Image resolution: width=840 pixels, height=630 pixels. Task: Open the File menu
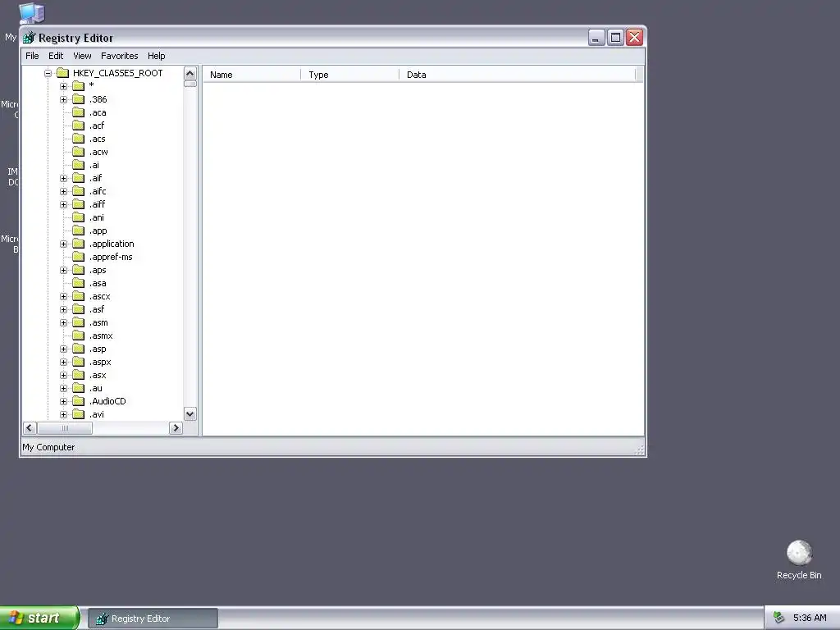(x=32, y=56)
